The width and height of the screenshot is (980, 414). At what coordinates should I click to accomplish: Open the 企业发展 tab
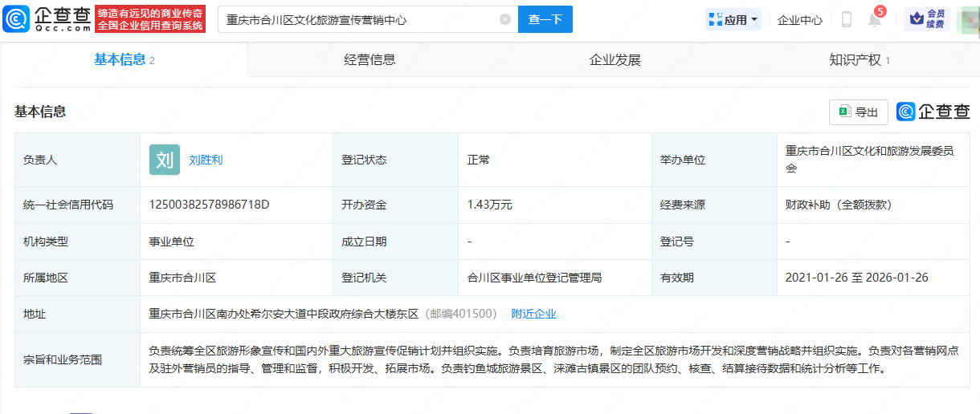(615, 59)
